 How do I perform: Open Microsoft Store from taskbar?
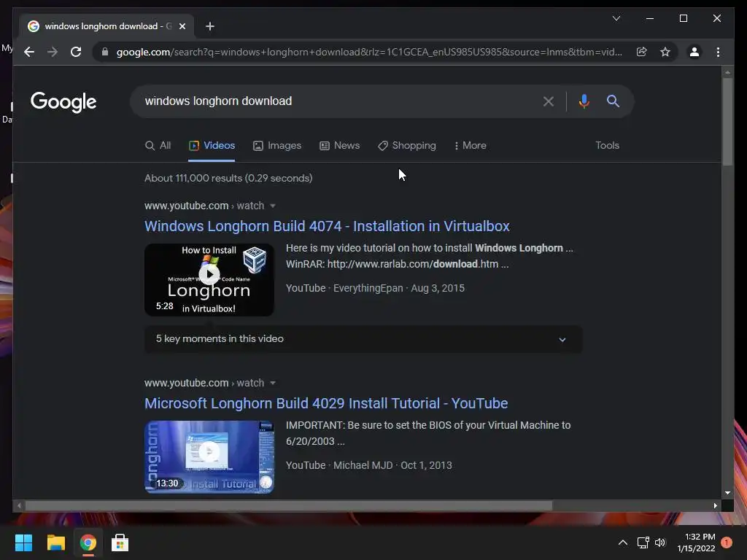pyautogui.click(x=120, y=542)
